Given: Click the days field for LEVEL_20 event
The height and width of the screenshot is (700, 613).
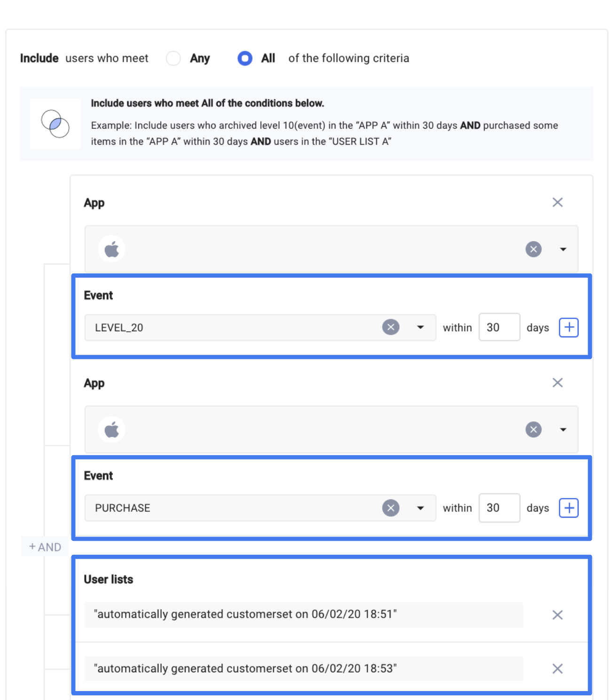Looking at the screenshot, I should (499, 327).
